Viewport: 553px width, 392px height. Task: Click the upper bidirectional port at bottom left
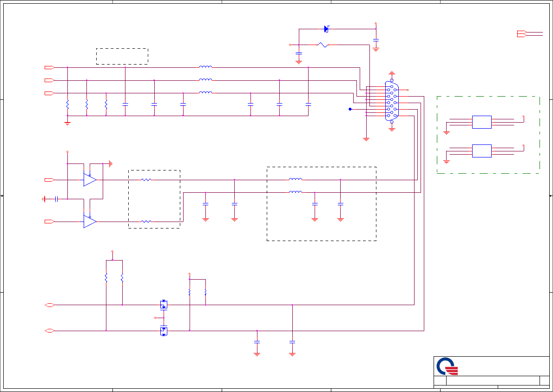(x=49, y=305)
